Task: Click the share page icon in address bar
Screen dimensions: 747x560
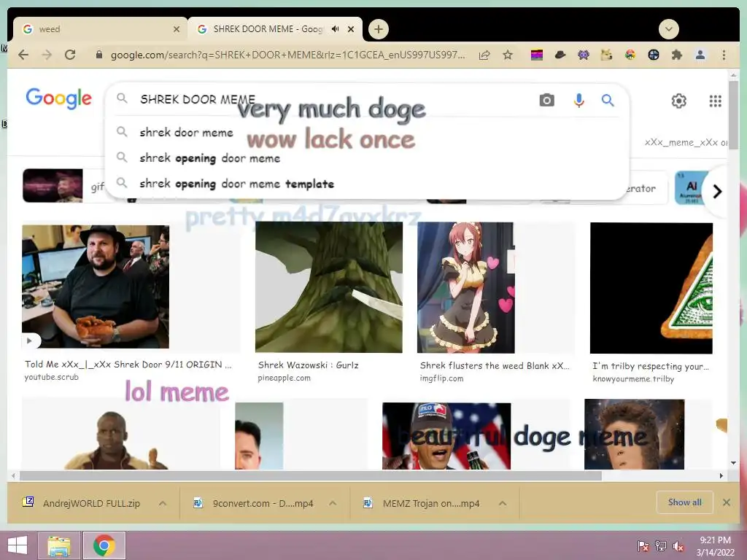Action: pyautogui.click(x=484, y=55)
